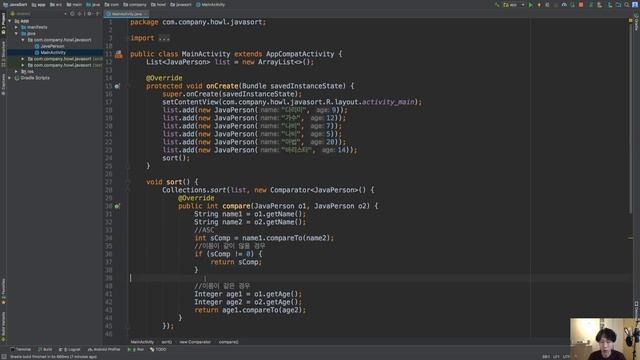640x360 pixels.
Task: Expand the manifests folder node
Action: (x=16, y=27)
